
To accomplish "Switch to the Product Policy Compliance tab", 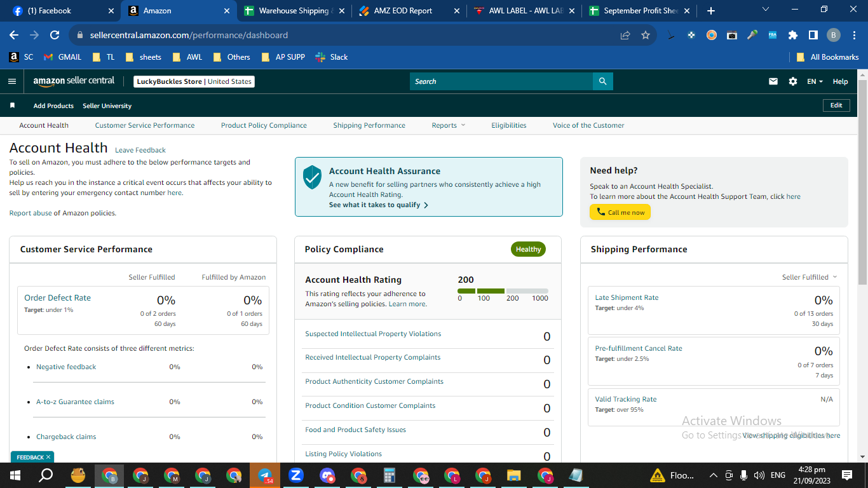I will (x=264, y=125).
